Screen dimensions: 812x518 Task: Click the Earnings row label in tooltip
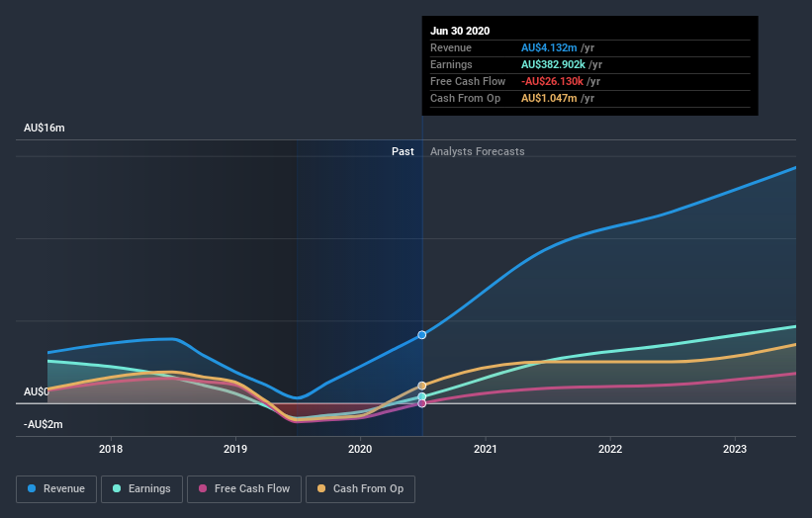451,64
